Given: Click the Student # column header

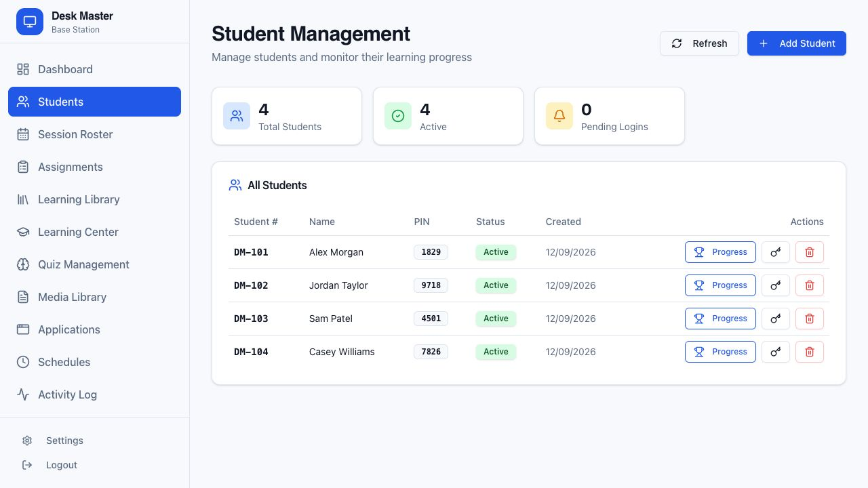Looking at the screenshot, I should [x=256, y=222].
